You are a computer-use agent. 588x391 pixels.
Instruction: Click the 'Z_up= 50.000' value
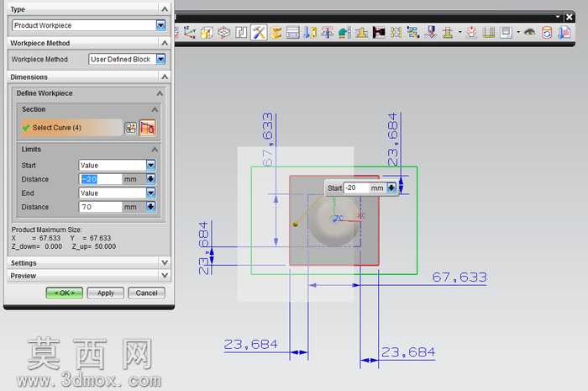[x=94, y=246]
